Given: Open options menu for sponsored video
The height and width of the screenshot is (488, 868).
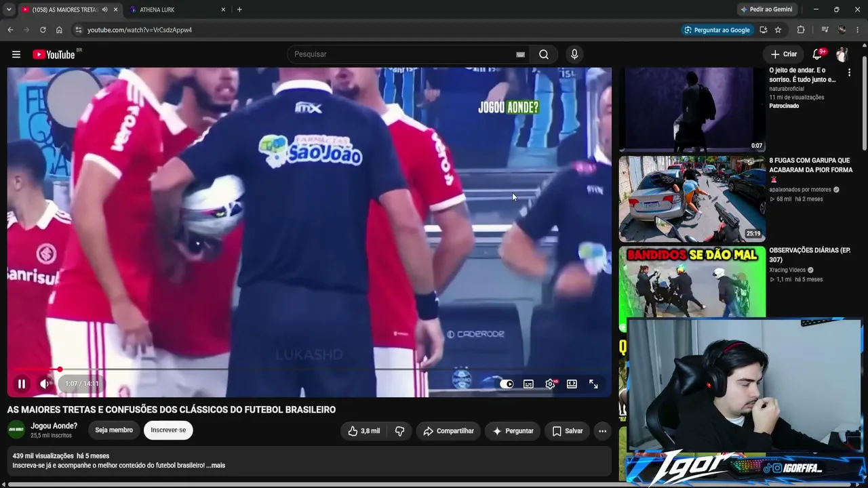Looking at the screenshot, I should 849,73.
